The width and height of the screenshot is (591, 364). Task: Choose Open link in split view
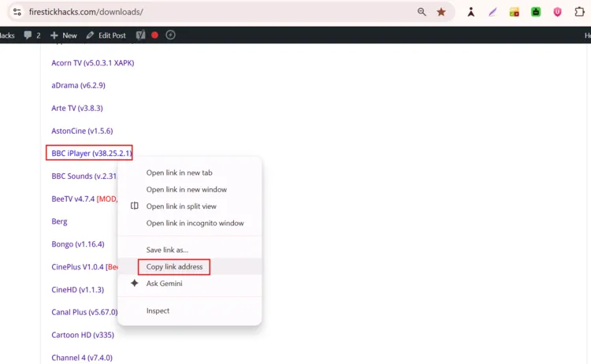pyautogui.click(x=190, y=206)
